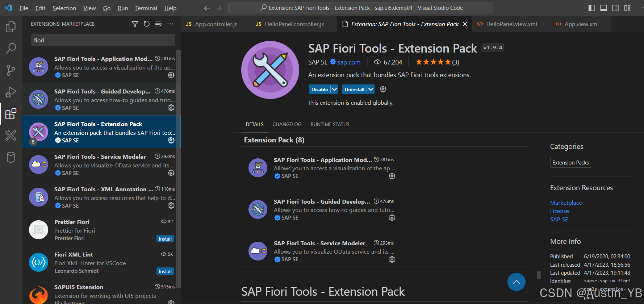Toggle secondary side bar layout icon
Image resolution: width=644 pixels, height=304 pixels.
615,8
